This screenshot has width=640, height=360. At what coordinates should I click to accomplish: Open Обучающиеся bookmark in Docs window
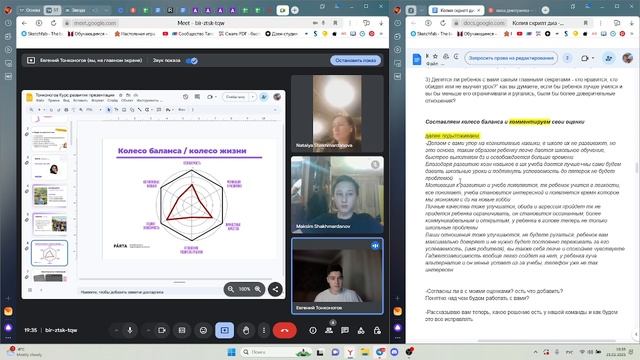pyautogui.click(x=478, y=34)
